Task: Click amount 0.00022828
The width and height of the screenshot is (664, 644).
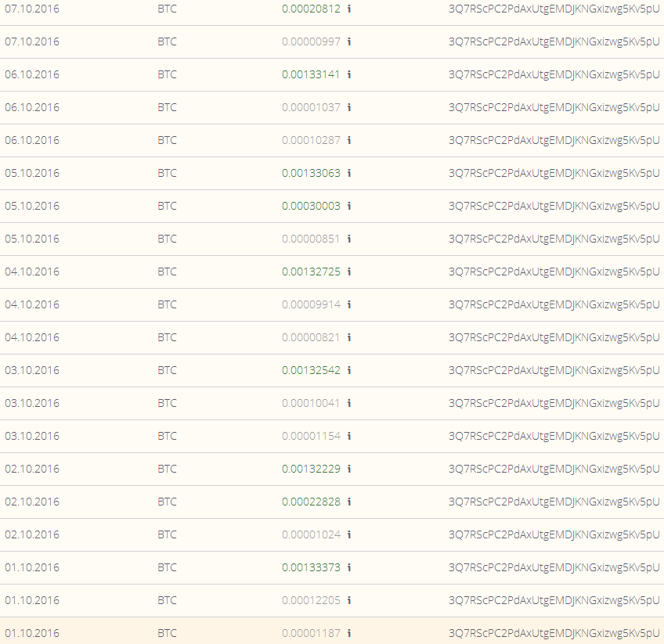Action: (x=311, y=502)
